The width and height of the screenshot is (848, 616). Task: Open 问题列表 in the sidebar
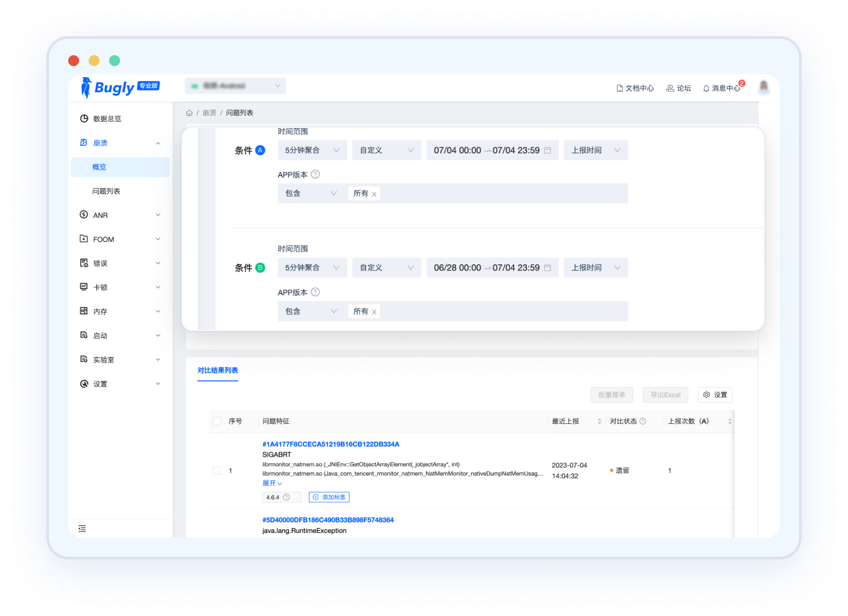[x=106, y=191]
